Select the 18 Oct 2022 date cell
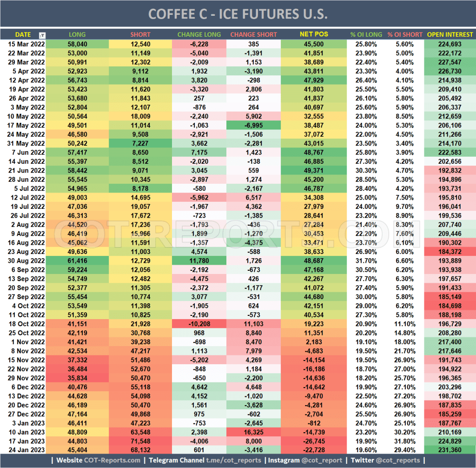Viewport: 476px width, 468px height. click(x=25, y=323)
